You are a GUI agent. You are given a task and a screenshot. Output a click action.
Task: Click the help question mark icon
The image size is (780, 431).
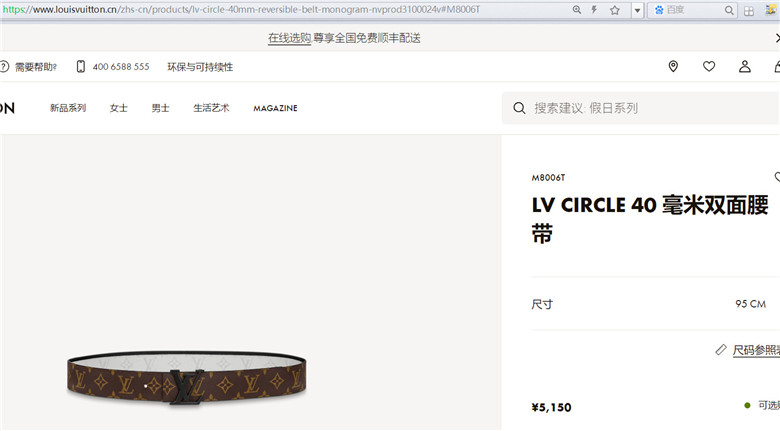[x=4, y=66]
